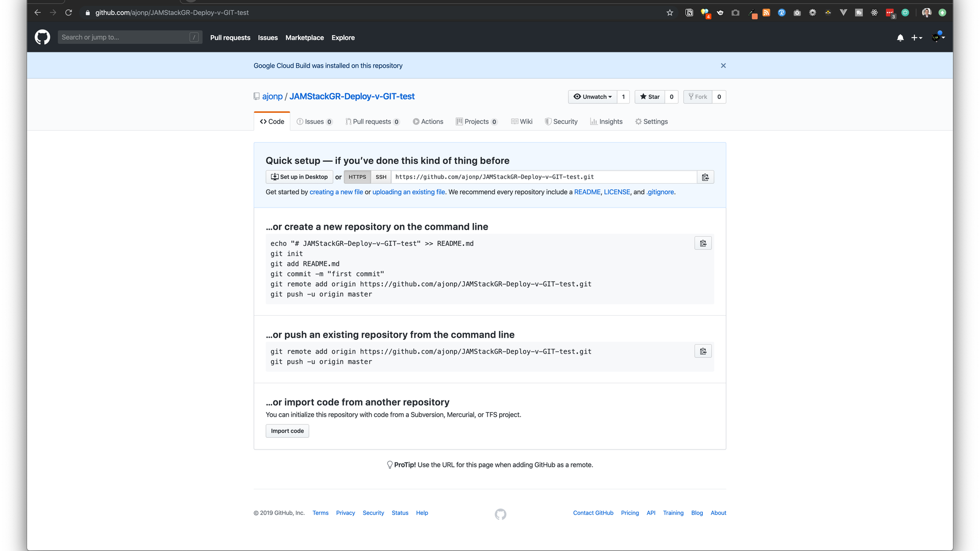Screen dimensions: 980x551
Task: Reload the page using browser refresh icon
Action: pyautogui.click(x=68, y=13)
